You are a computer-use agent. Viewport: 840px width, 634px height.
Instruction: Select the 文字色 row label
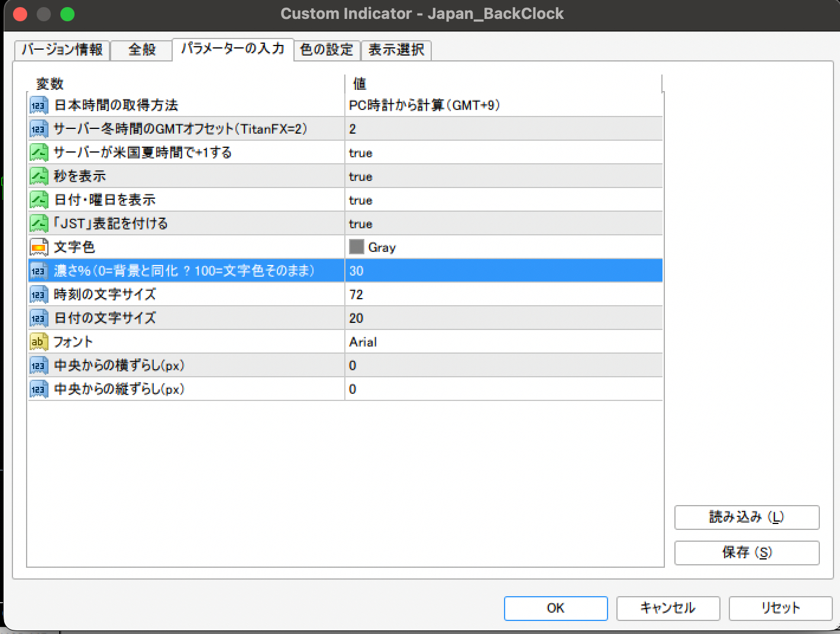[75, 247]
